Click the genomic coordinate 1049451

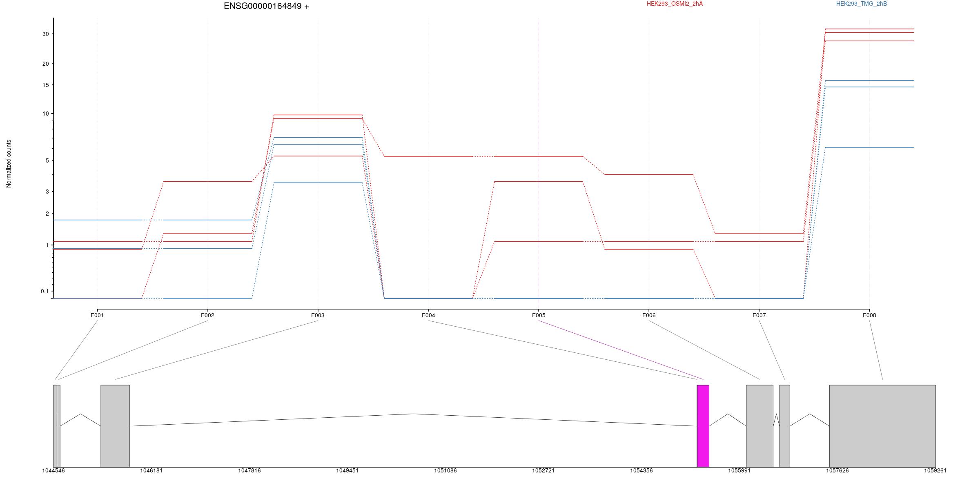[347, 471]
